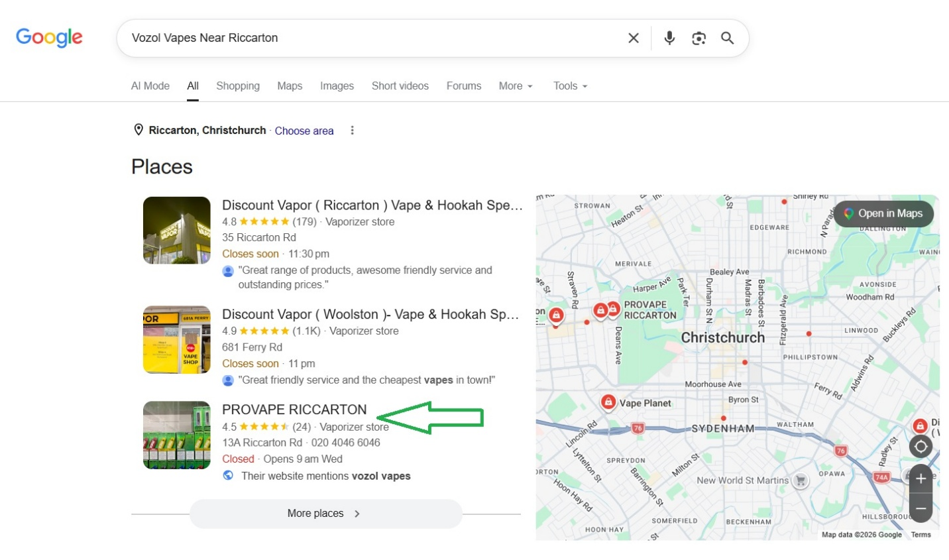This screenshot has width=949, height=560.
Task: Open PROVAPE RICCARTON listing
Action: click(294, 410)
